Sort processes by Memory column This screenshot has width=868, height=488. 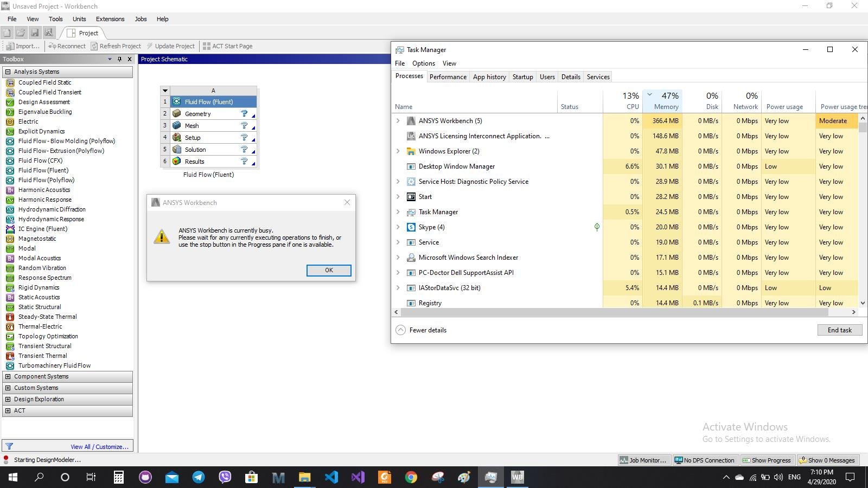[662, 101]
